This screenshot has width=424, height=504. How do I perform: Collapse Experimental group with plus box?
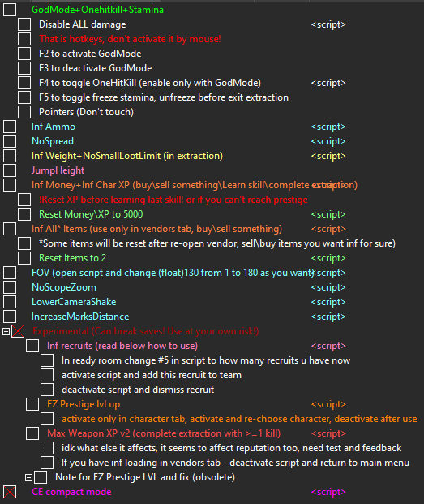(6, 331)
